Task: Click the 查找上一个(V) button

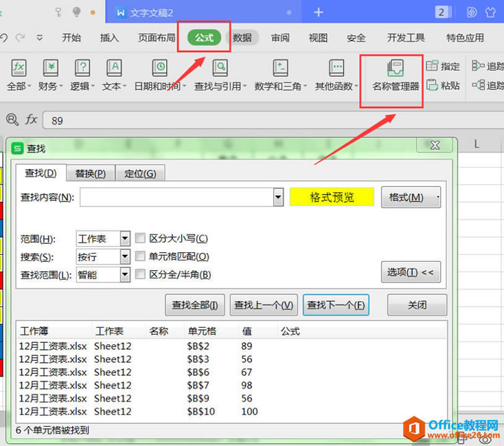Action: pyautogui.click(x=264, y=304)
